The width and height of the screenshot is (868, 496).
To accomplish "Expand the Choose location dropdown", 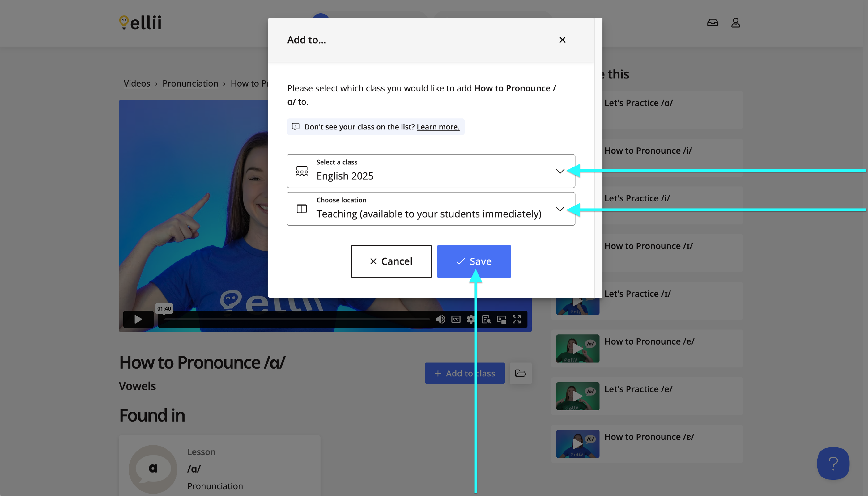I will click(431, 209).
